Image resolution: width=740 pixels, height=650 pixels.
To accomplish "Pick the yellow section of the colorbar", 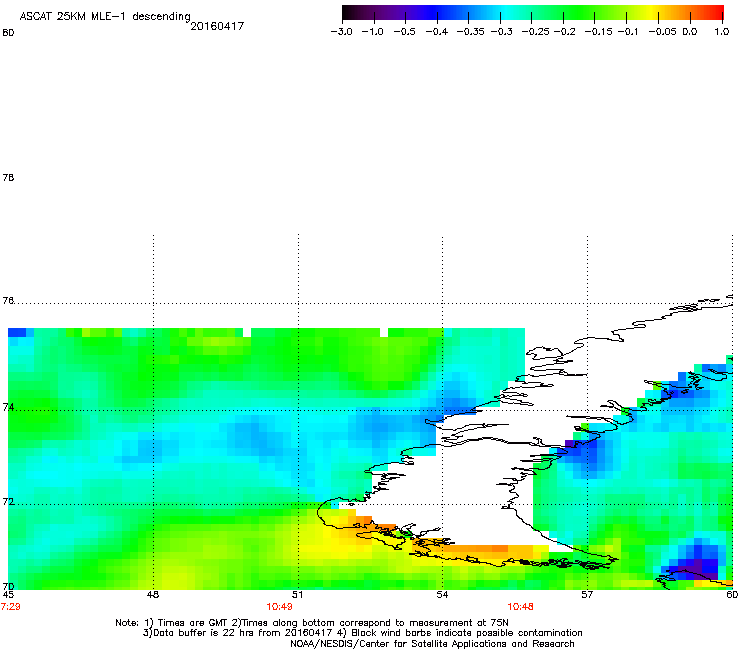I will [653, 13].
